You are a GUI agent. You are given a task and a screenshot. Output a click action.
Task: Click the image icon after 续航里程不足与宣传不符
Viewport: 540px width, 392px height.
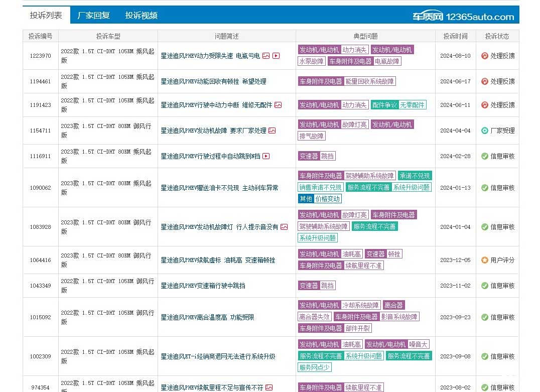(269, 387)
